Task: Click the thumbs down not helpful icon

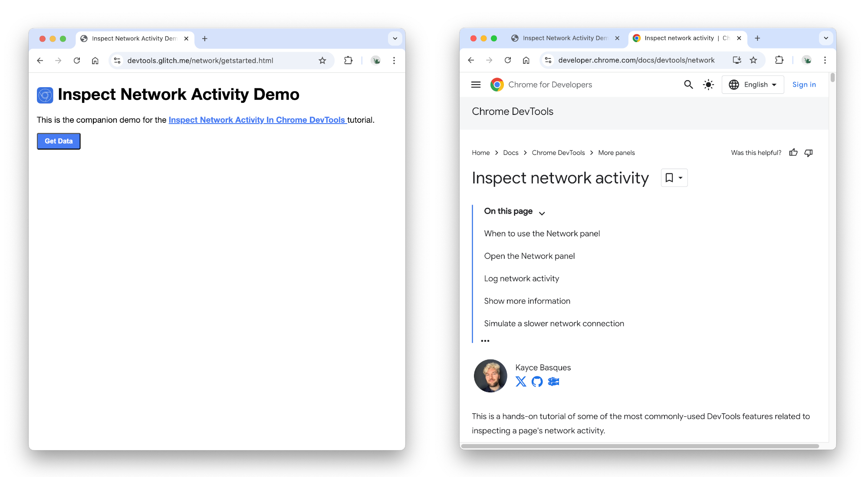Action: [810, 153]
